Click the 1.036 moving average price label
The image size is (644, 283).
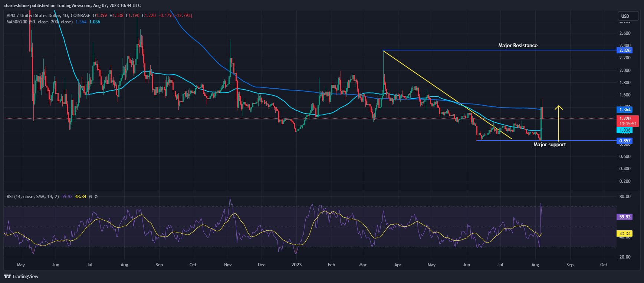625,130
